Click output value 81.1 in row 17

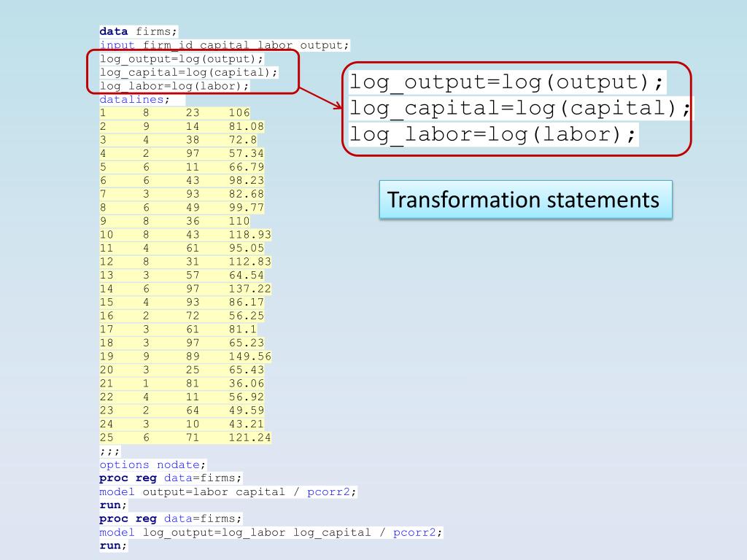pos(242,329)
